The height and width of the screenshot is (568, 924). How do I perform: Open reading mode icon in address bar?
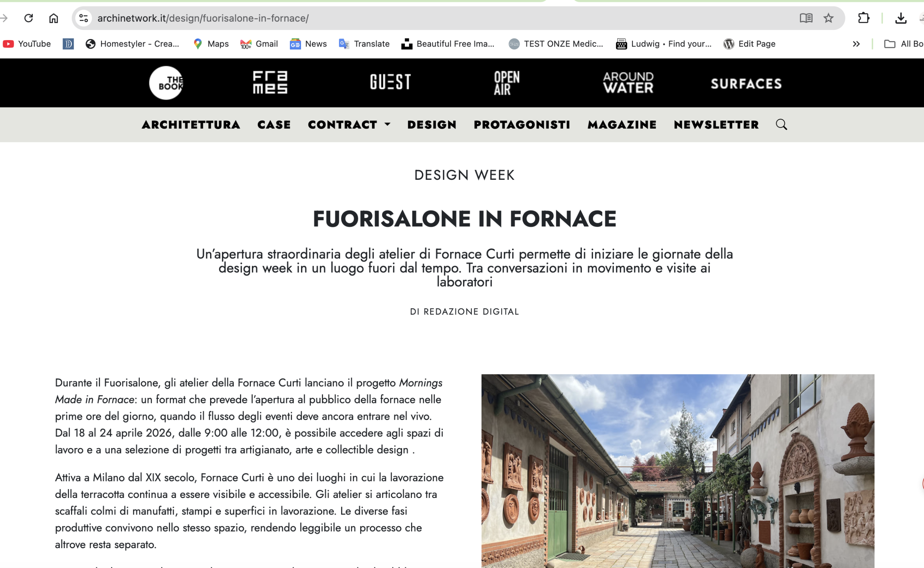click(x=806, y=18)
